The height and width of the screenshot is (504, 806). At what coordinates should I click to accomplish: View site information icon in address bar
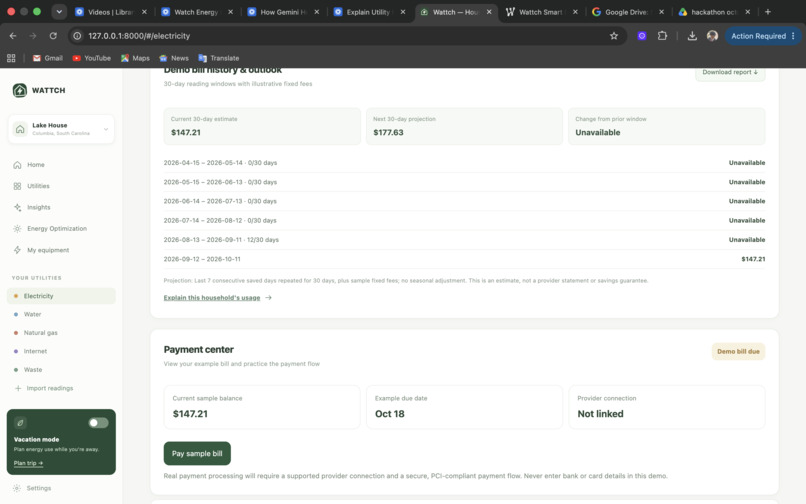(x=77, y=36)
